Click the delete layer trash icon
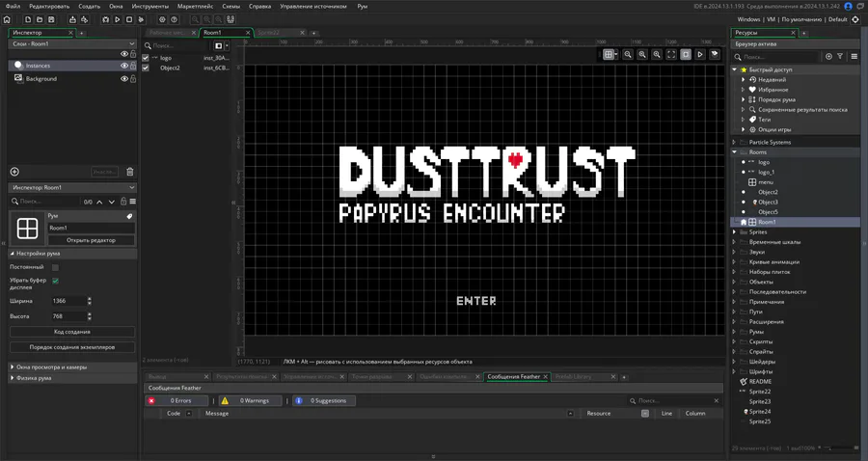868x461 pixels. point(130,172)
